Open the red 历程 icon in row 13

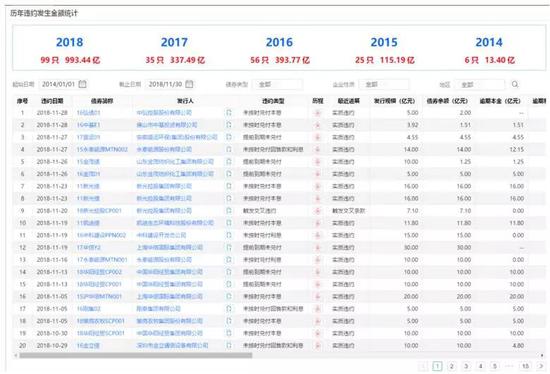317,260
